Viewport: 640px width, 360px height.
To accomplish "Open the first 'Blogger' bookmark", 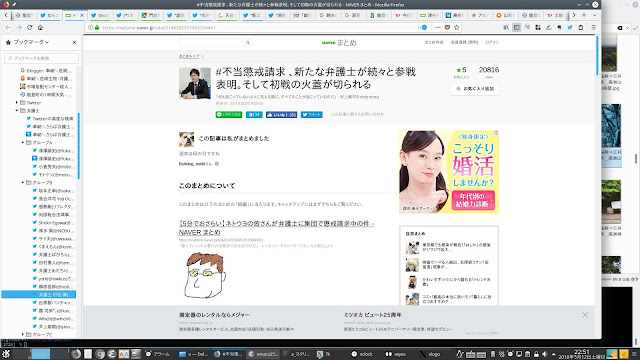I will click(x=46, y=71).
